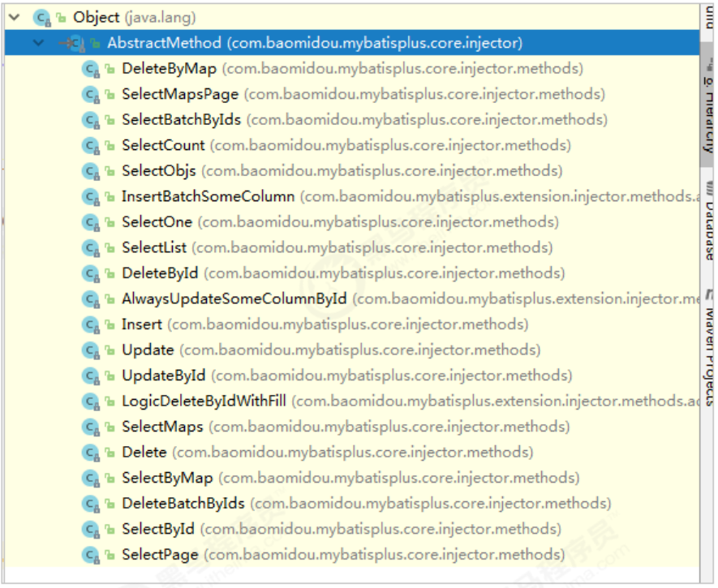Image resolution: width=718 pixels, height=588 pixels.
Task: Click the Object class icon at the root
Action: tap(41, 17)
